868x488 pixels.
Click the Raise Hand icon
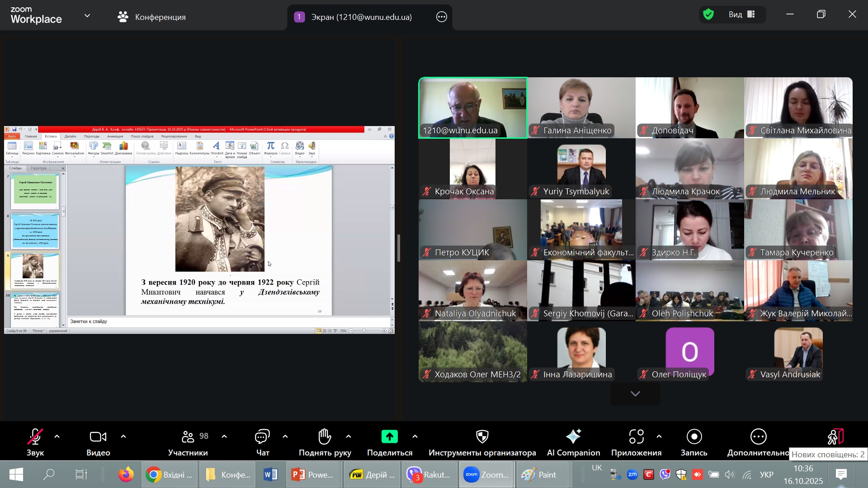[325, 437]
